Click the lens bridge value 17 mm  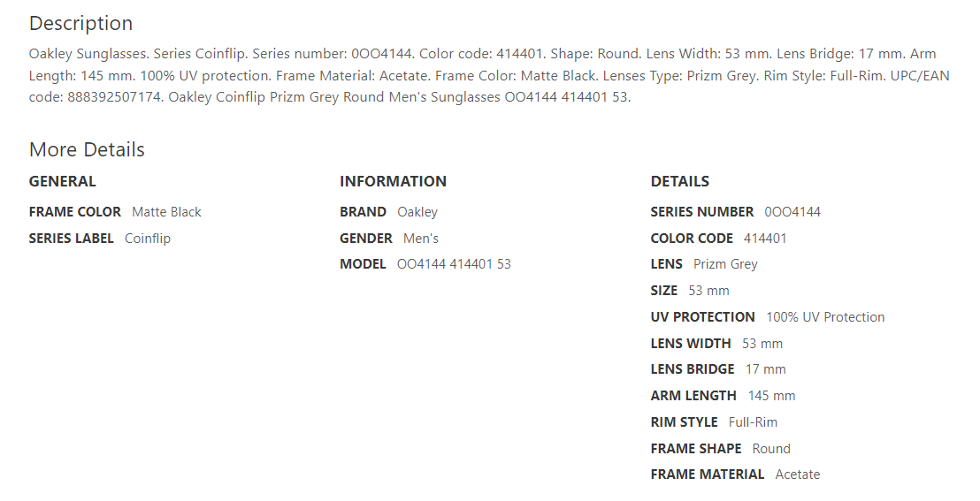click(765, 369)
